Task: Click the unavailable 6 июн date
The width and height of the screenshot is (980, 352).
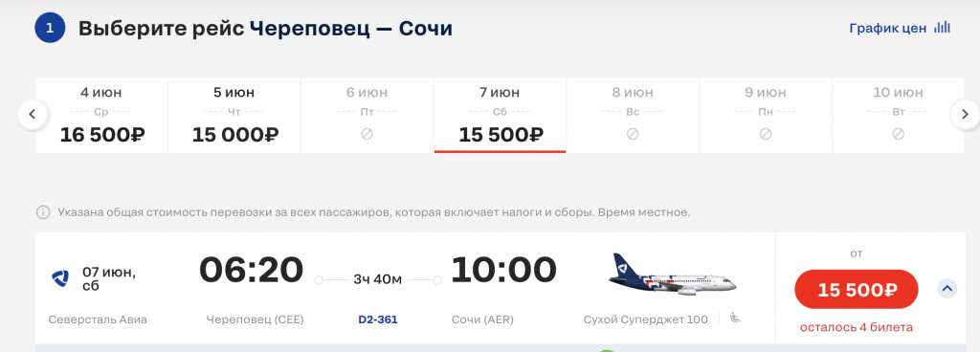Action: (367, 116)
